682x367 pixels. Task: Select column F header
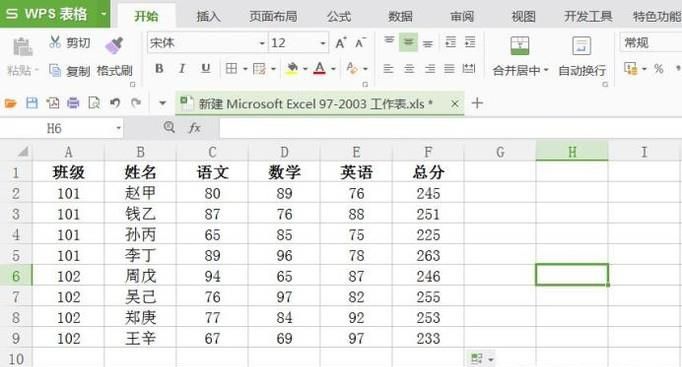pos(428,152)
